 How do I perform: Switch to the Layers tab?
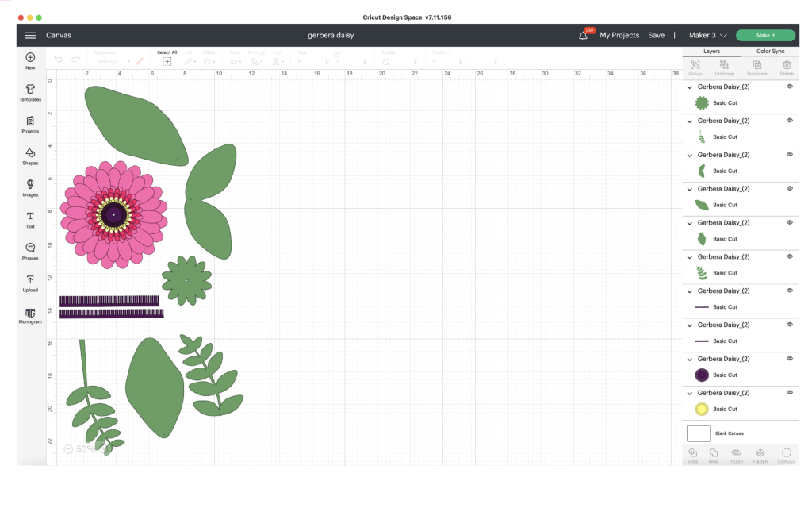coord(711,52)
